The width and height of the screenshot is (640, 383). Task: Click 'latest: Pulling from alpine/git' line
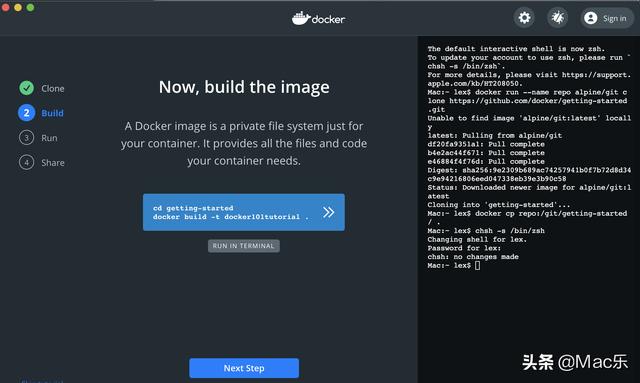tap(495, 136)
